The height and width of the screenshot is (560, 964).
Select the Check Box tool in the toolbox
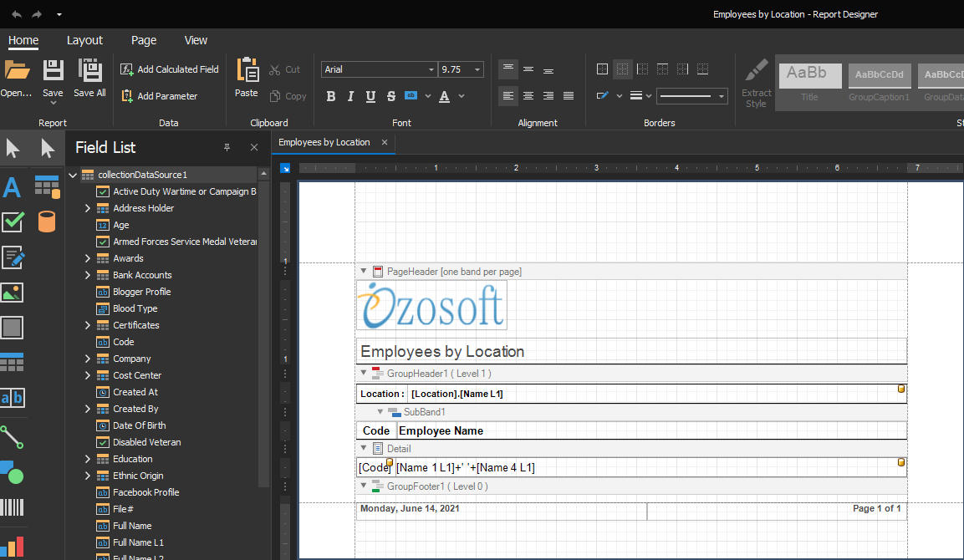tap(13, 221)
